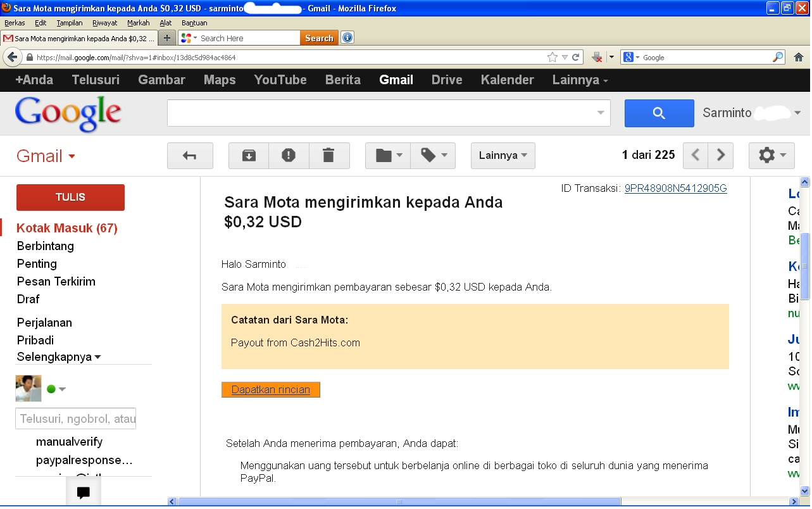Open the downloads arrow icon

(596, 57)
